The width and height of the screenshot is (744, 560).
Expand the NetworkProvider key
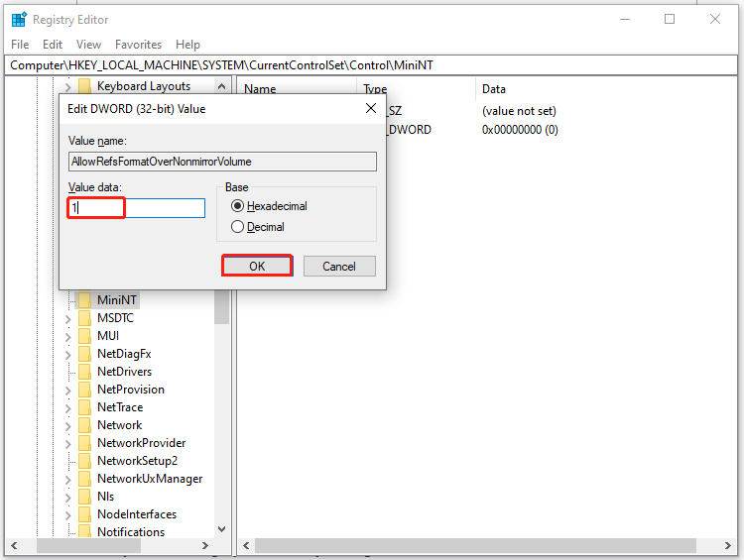pos(67,444)
